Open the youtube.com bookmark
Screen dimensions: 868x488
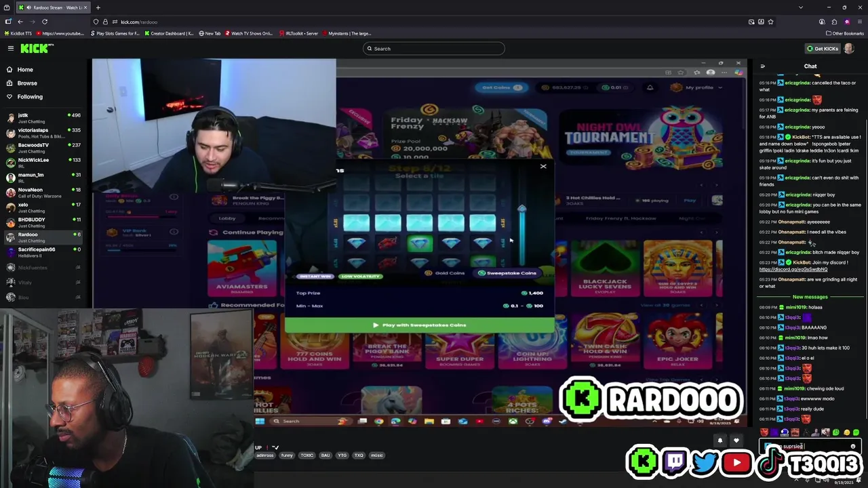pyautogui.click(x=61, y=33)
